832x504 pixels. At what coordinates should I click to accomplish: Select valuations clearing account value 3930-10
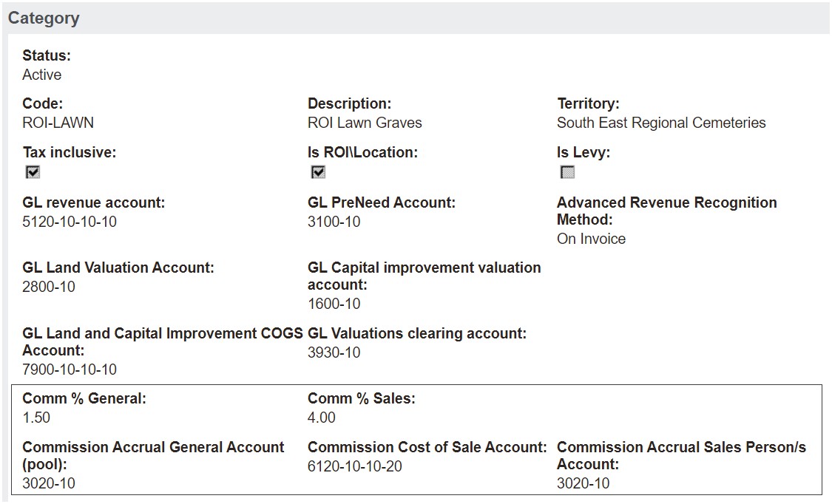334,353
